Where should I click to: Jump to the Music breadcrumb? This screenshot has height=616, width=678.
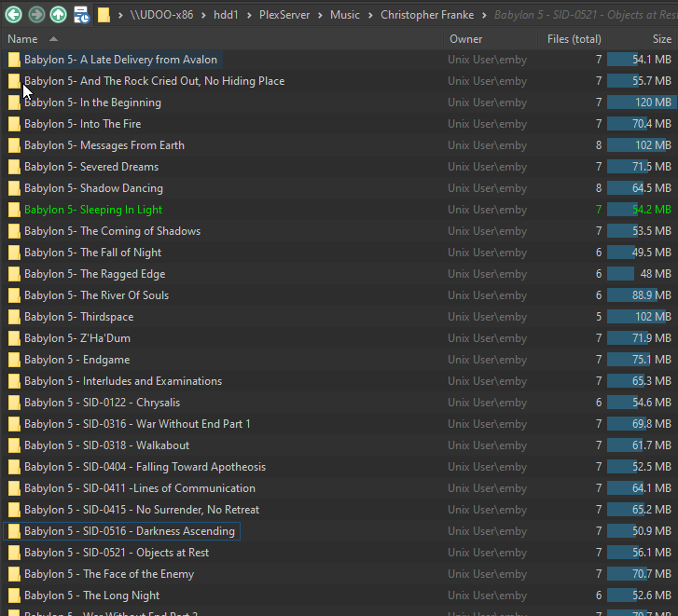345,15
